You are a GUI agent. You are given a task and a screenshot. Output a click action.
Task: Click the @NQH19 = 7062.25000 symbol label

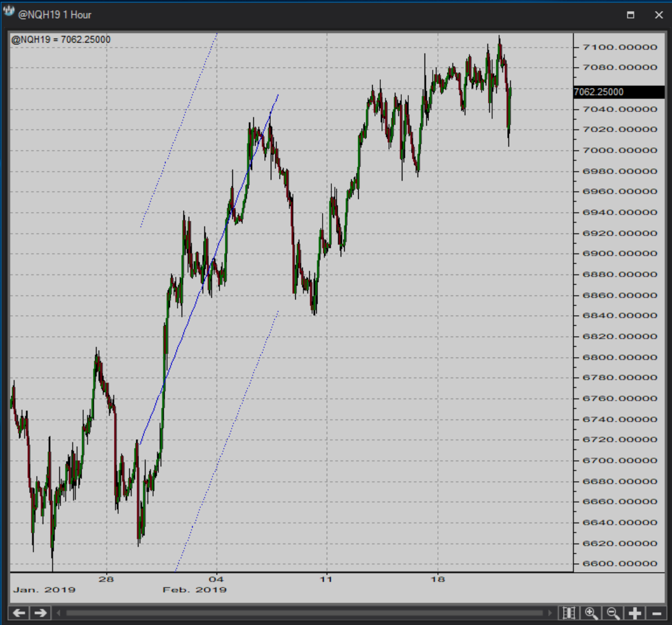pos(61,40)
